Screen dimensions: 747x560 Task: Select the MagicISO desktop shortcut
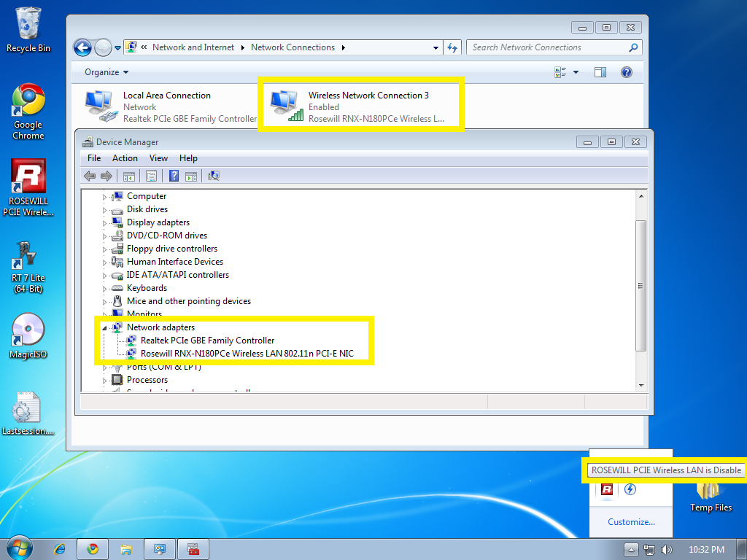point(28,336)
